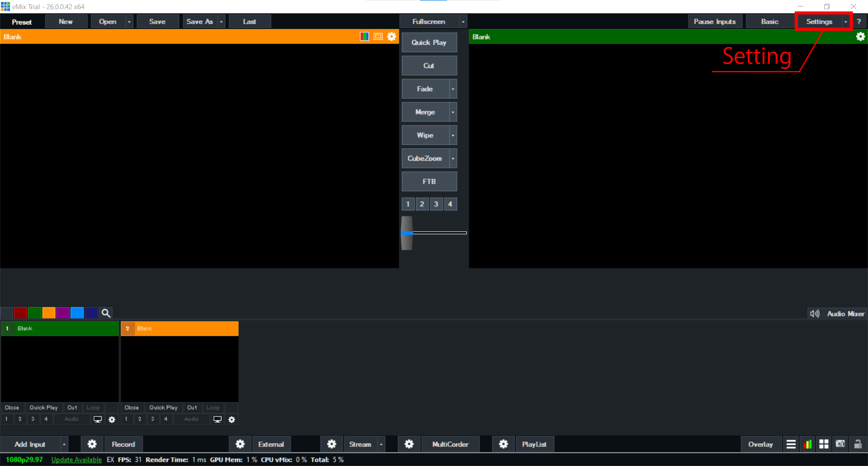Toggle Loop on input 1
Image resolution: width=868 pixels, height=466 pixels.
(93, 407)
